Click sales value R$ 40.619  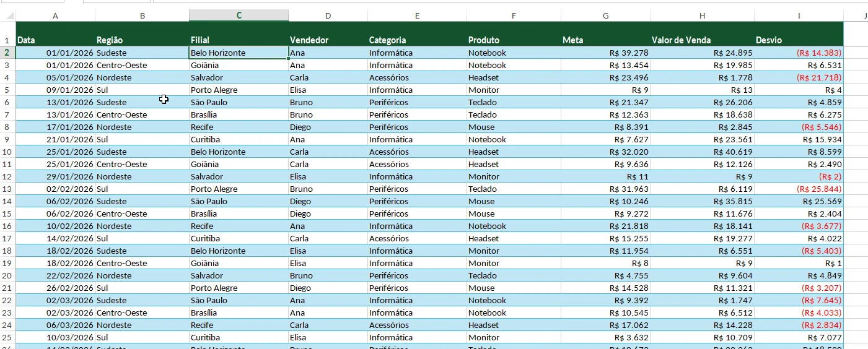(x=703, y=152)
